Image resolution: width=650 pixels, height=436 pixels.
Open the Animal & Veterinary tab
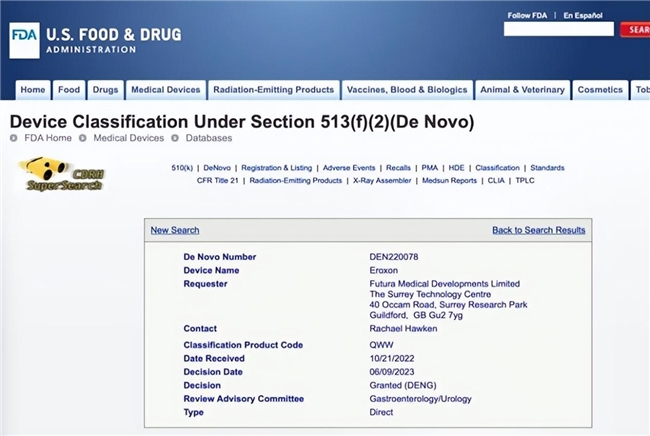tap(523, 90)
